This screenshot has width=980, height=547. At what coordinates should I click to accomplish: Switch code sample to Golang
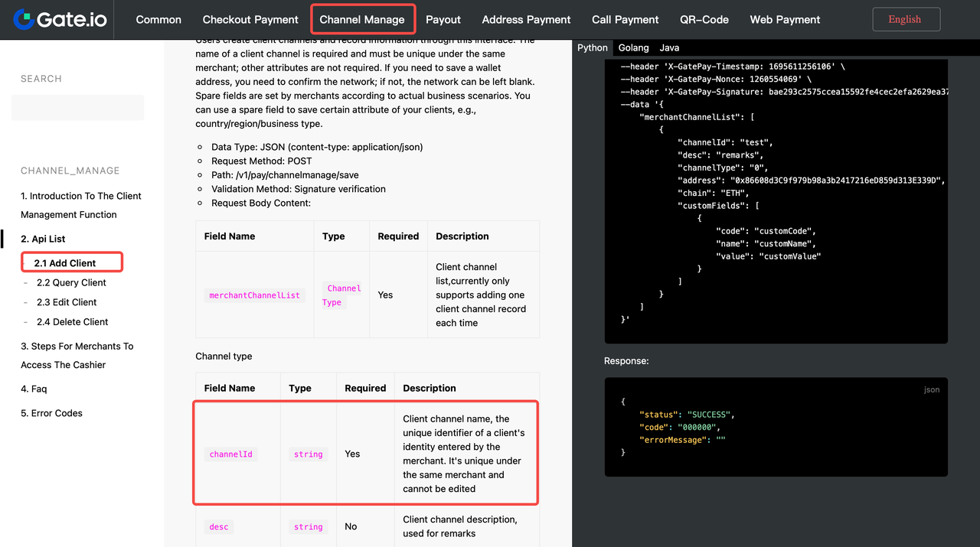(633, 47)
